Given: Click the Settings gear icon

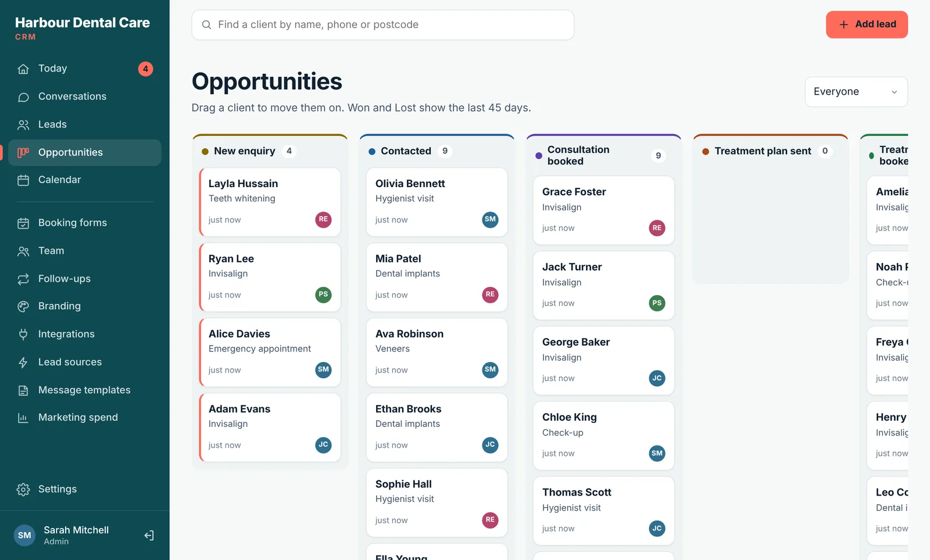Looking at the screenshot, I should coord(23,490).
